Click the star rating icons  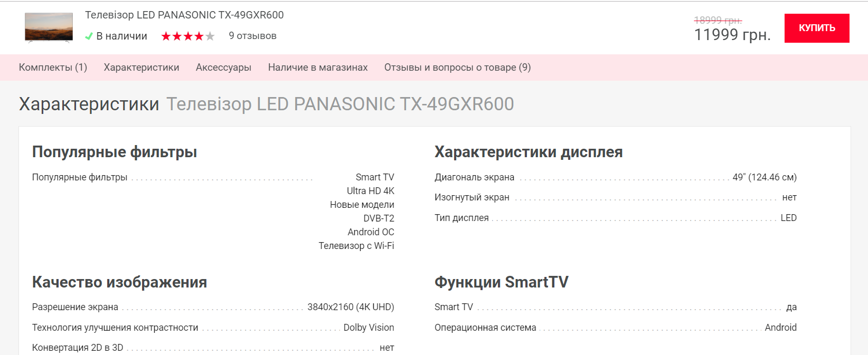188,36
